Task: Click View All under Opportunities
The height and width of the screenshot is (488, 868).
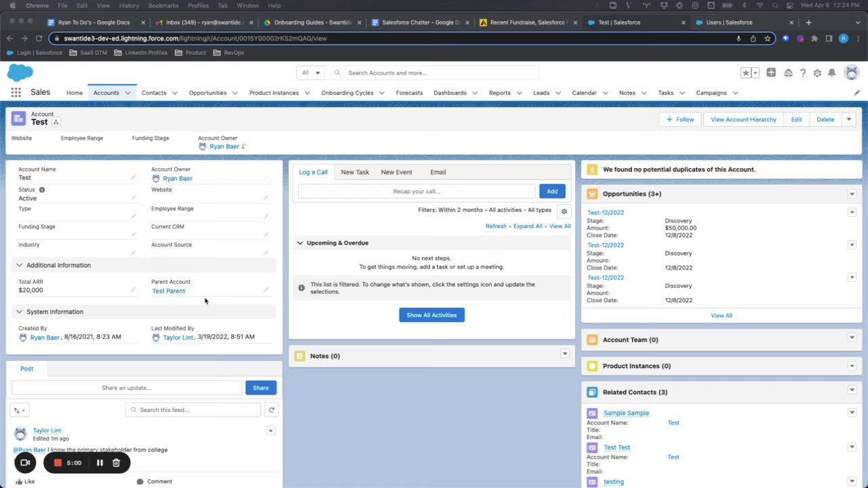Action: [x=722, y=315]
